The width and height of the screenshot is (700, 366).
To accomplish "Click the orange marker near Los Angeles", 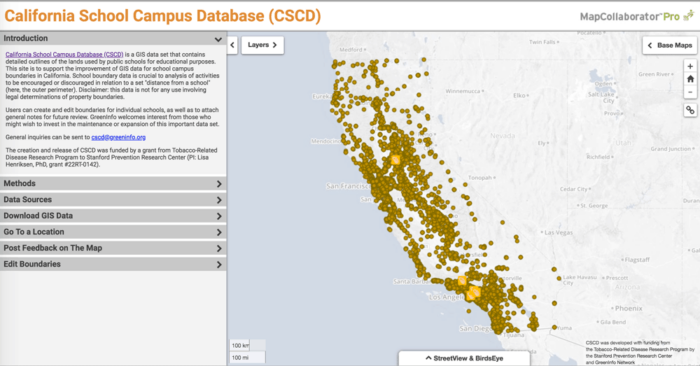I will (x=473, y=293).
